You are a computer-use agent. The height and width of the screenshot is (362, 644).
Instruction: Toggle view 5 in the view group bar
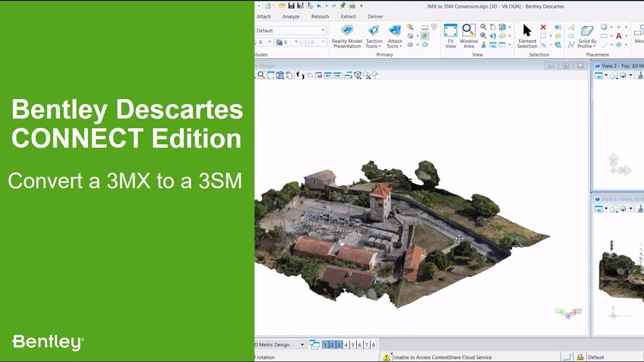pyautogui.click(x=353, y=345)
